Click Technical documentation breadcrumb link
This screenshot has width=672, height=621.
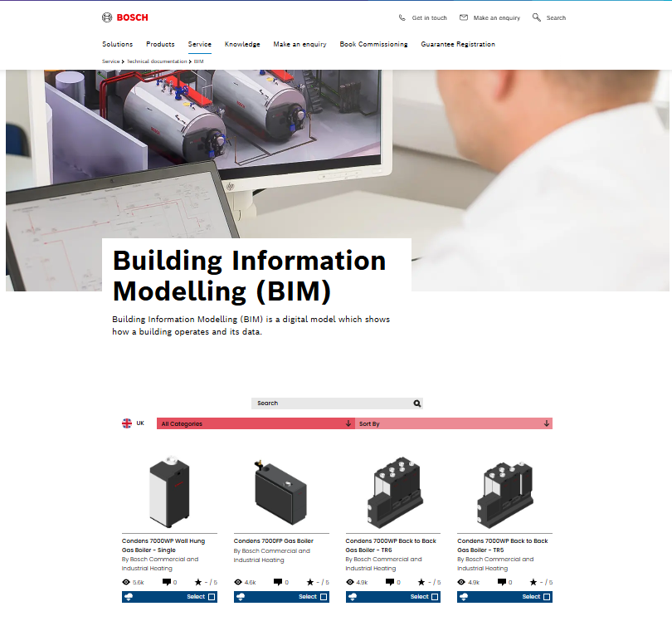pyautogui.click(x=157, y=61)
